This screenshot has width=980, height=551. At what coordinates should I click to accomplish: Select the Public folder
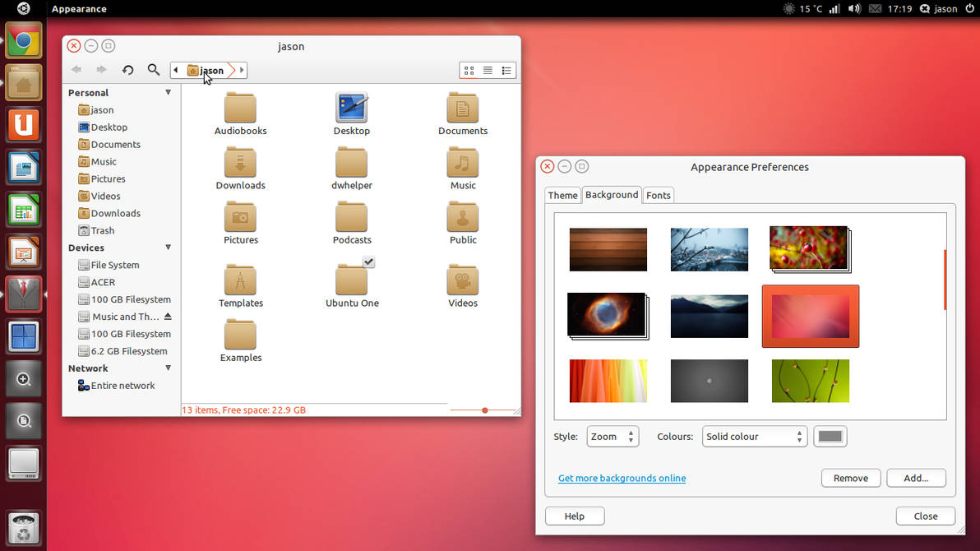[x=463, y=223]
